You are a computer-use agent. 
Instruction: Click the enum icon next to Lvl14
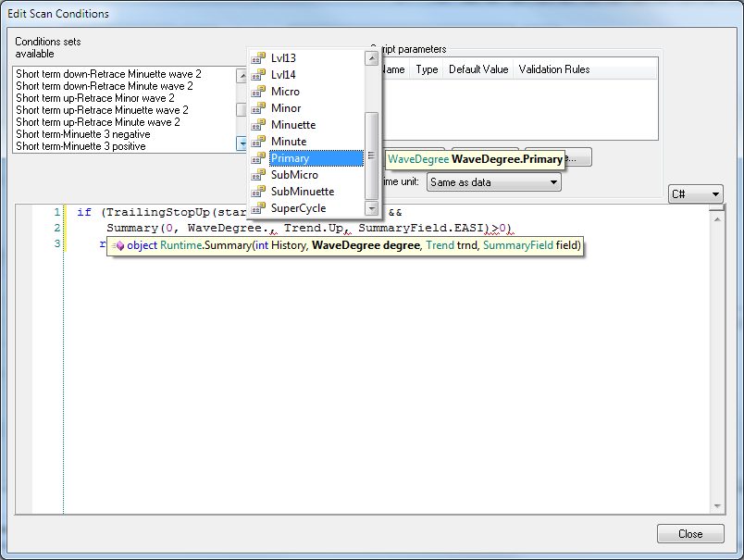tap(257, 74)
